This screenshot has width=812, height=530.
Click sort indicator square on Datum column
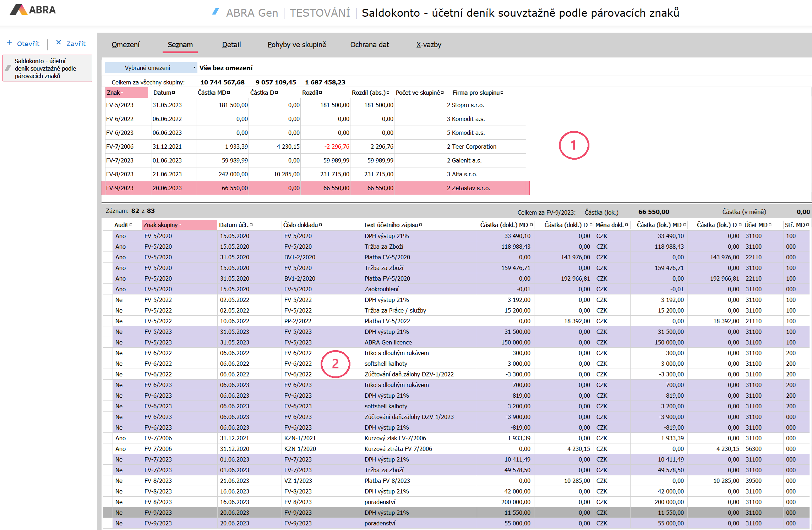pyautogui.click(x=174, y=93)
